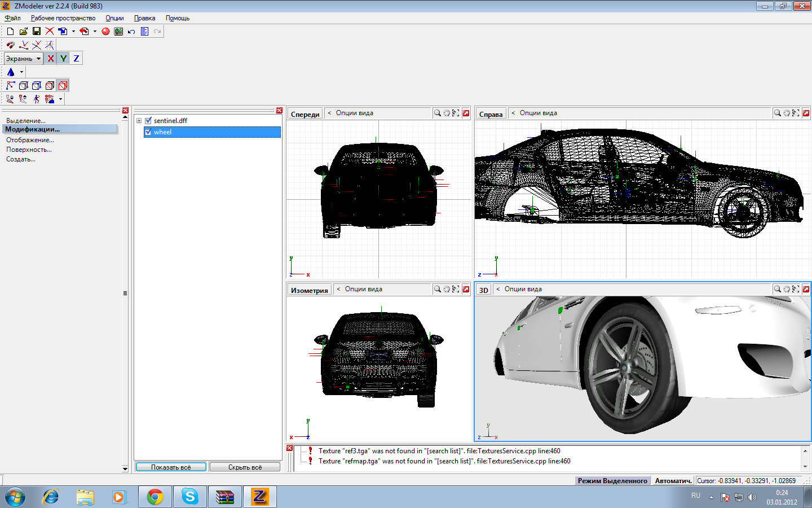The image size is (812, 508).
Task: Open the import icon's dropdown arrow
Action: (73, 32)
